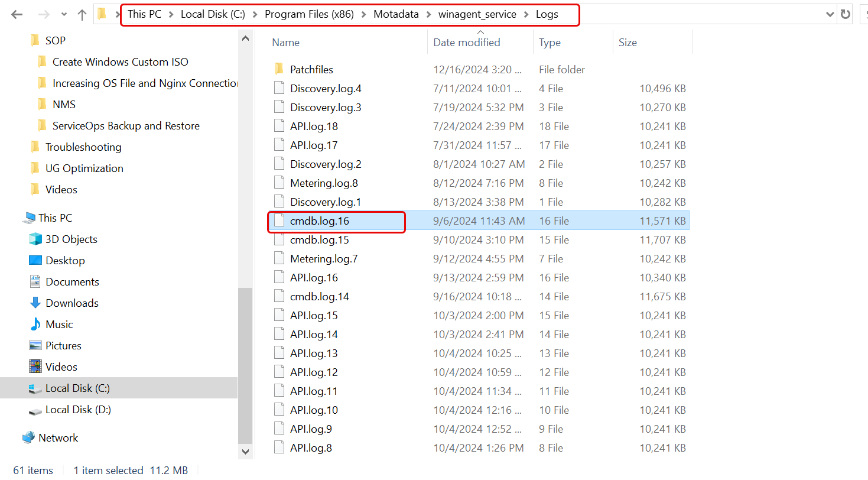
Task: Select the API.log.16 file name
Action: coord(314,278)
